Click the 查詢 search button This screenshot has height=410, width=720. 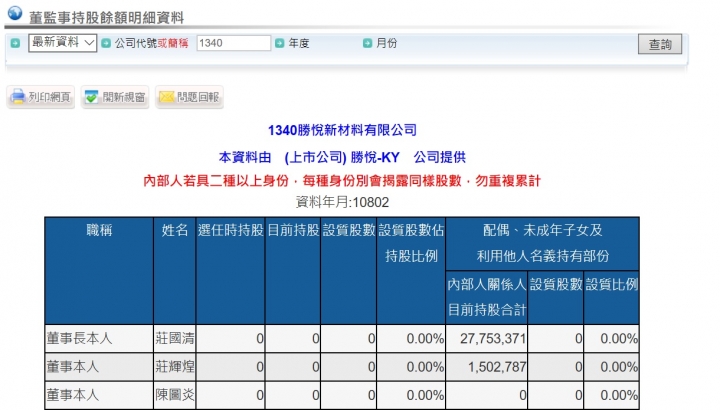(660, 44)
